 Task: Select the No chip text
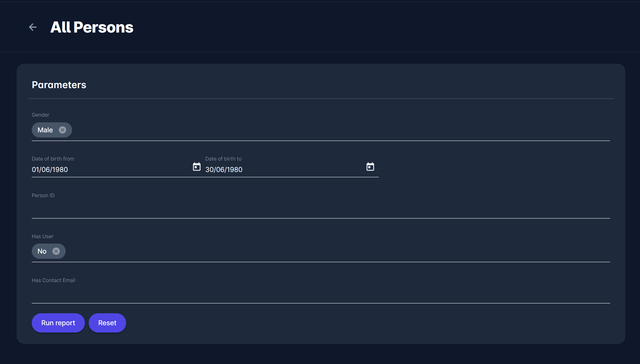(42, 251)
